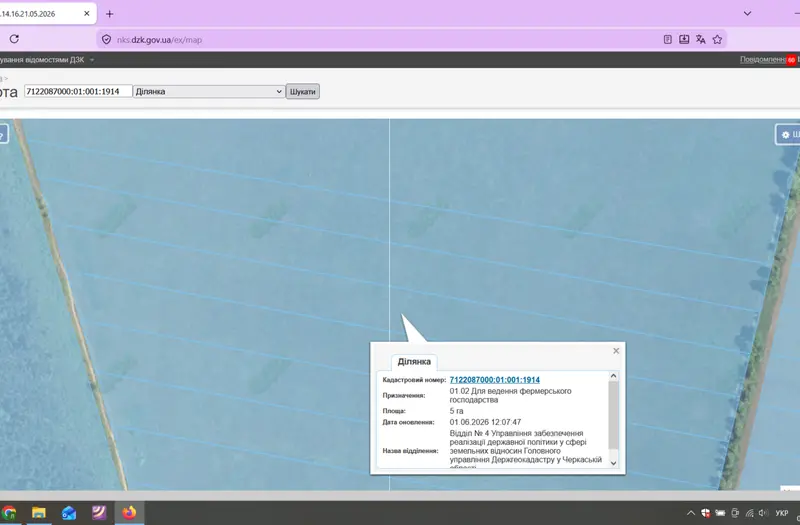Open site security shield icon in address bar
Viewport: 800px width, 525px height.
pyautogui.click(x=106, y=39)
